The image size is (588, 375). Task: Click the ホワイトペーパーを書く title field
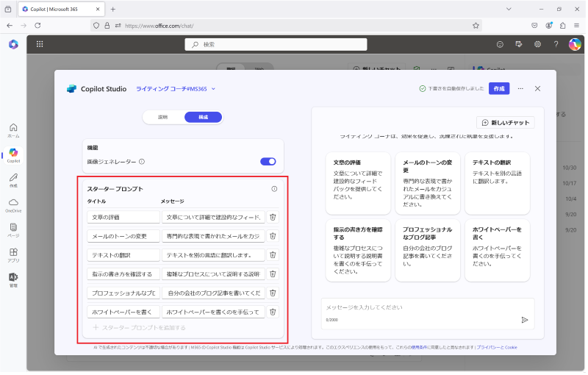coord(123,312)
